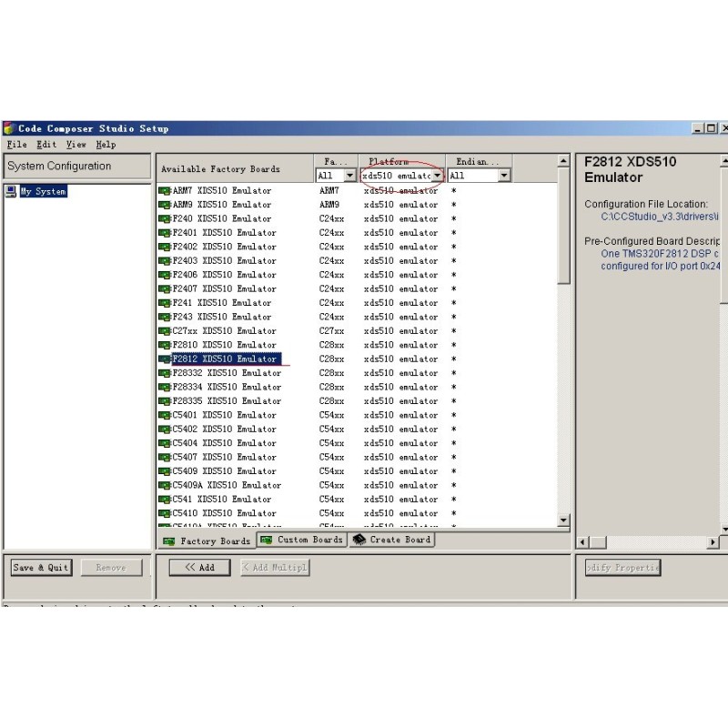Click description panel horizontal scroll right arrow
Viewport: 728px width, 728px height.
pyautogui.click(x=713, y=541)
